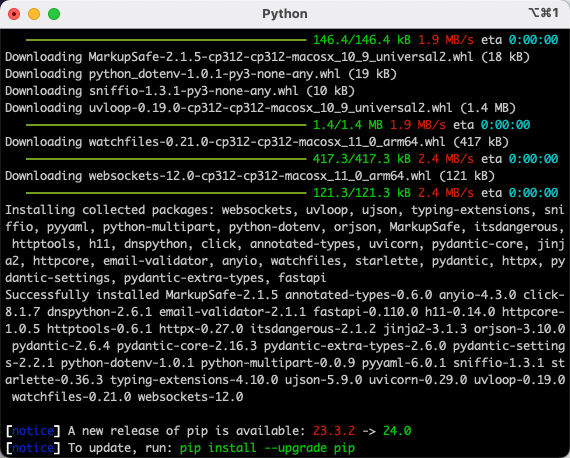The width and height of the screenshot is (570, 458).
Task: Click the ⌥⌘1 shortcut indicator
Action: (543, 13)
